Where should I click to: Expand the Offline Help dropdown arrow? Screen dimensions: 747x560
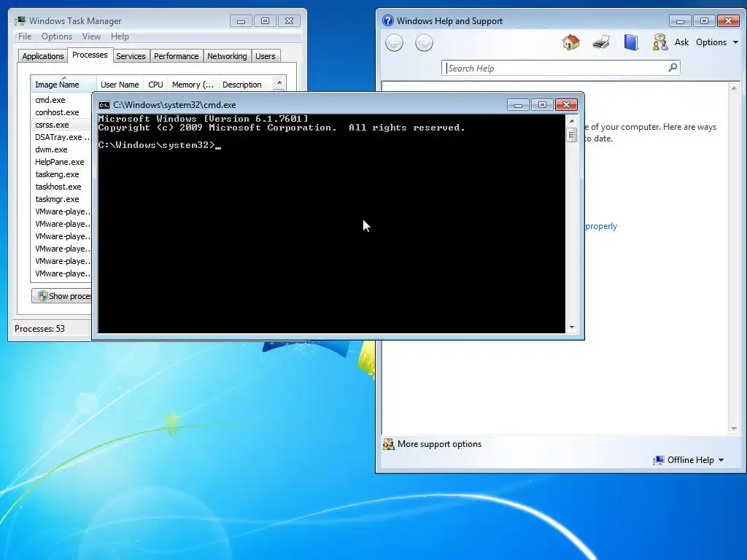pyautogui.click(x=721, y=460)
